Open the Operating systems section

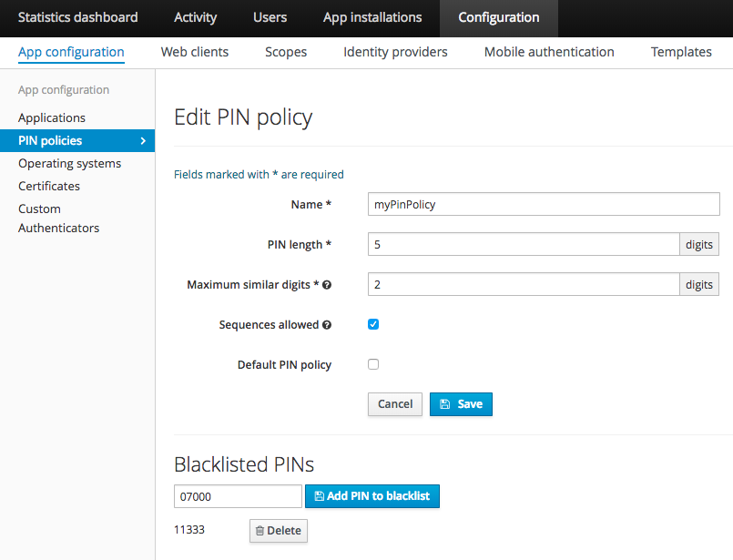(70, 163)
